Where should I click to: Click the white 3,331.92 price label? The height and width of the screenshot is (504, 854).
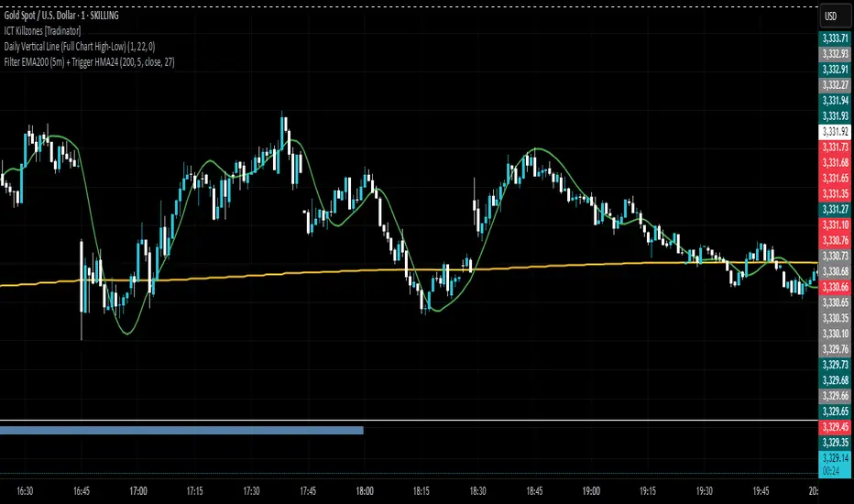coord(835,132)
